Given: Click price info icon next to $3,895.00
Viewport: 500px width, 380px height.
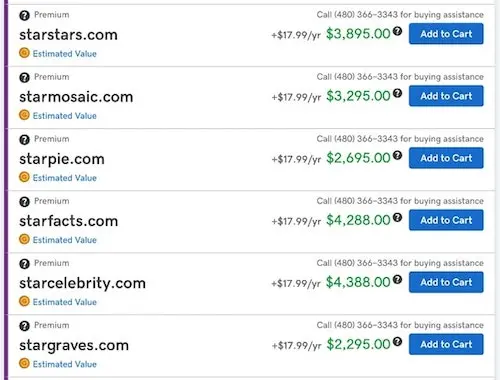Looking at the screenshot, I should tap(397, 31).
